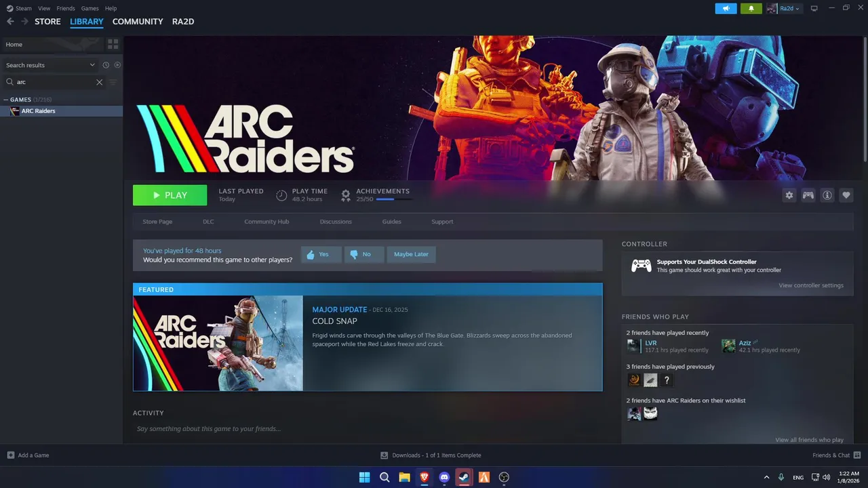Toggle ready-to-play filter icon
This screenshot has height=488, width=868.
pos(117,65)
